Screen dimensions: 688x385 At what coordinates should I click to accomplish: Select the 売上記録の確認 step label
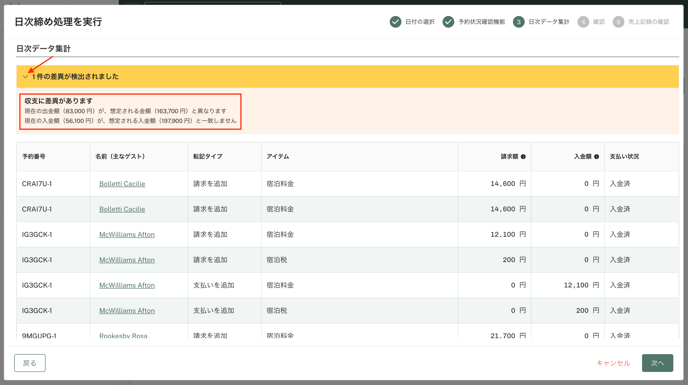(x=649, y=22)
